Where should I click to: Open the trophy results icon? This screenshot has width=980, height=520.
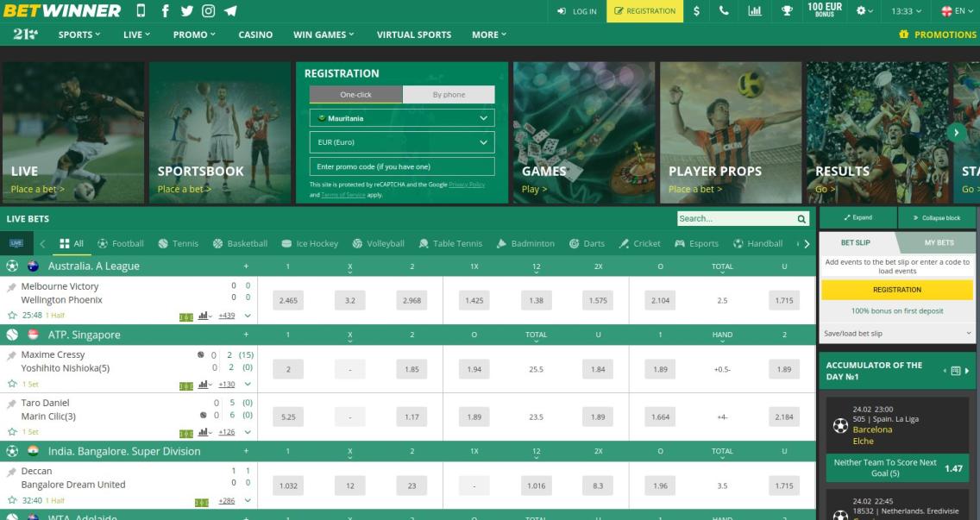[787, 10]
